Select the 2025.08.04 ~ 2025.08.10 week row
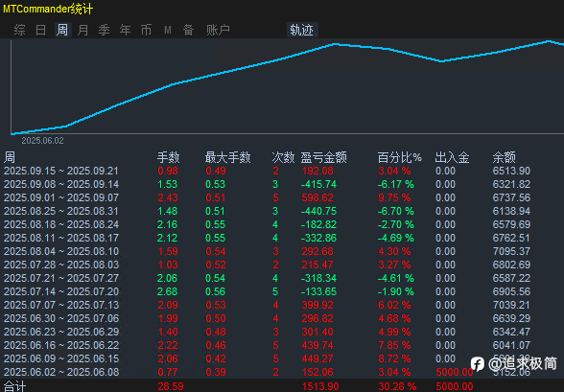 click(x=282, y=251)
